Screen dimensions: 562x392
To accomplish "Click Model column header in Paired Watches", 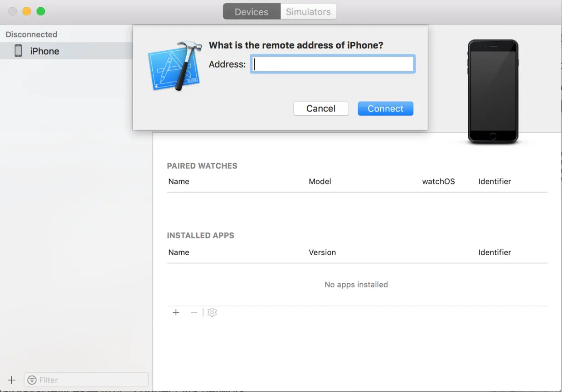I will [x=320, y=181].
